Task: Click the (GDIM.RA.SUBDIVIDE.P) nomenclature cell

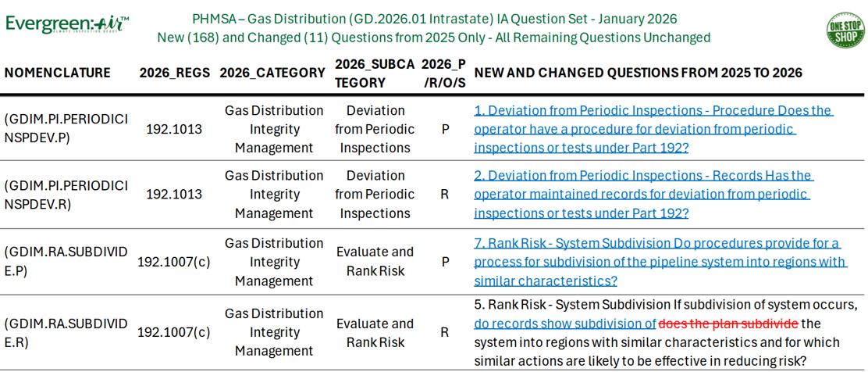Action: [x=66, y=262]
